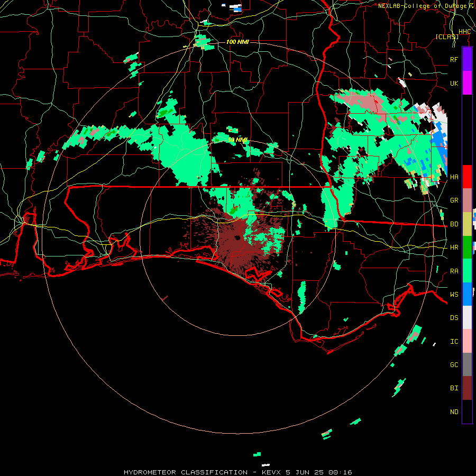
Task: Select the GR legend label
Action: coord(454,200)
